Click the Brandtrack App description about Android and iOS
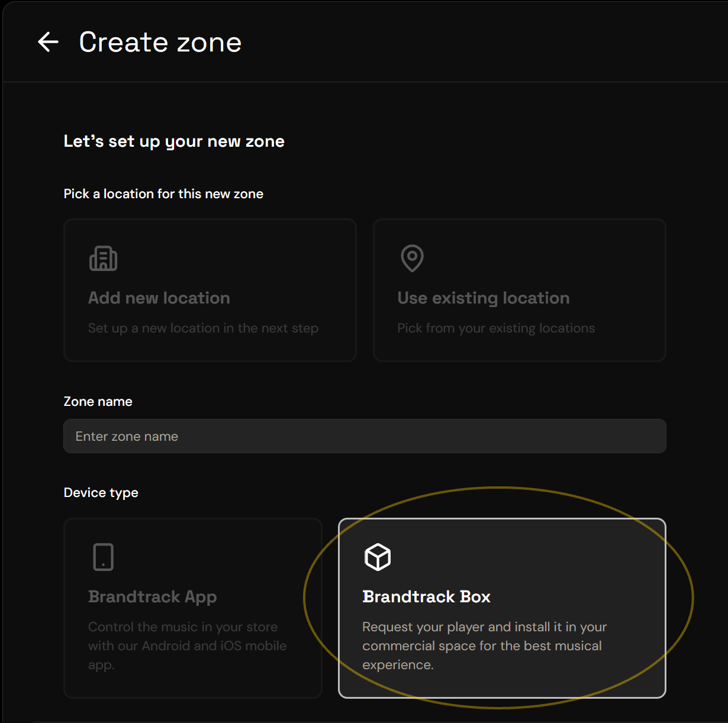The image size is (728, 723). 187,645
